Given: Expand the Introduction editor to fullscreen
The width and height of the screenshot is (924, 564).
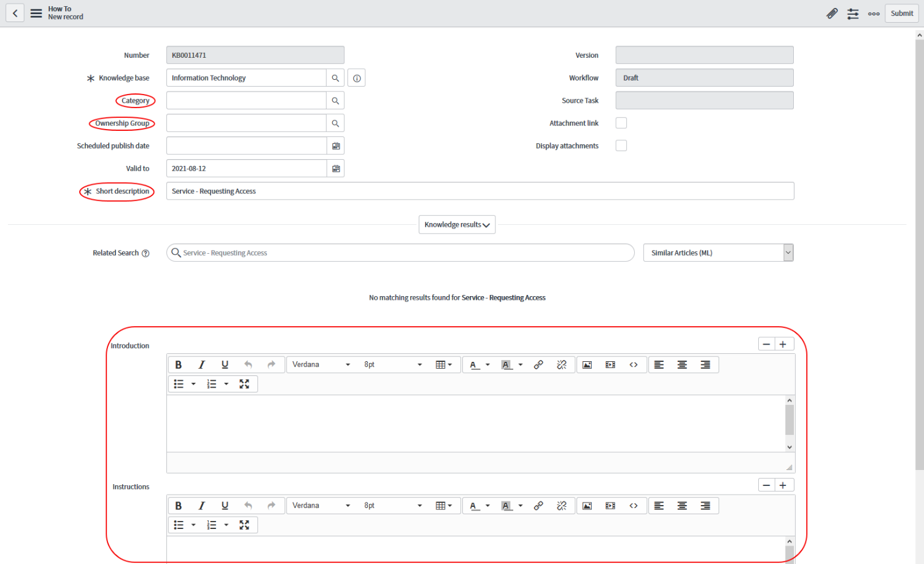Looking at the screenshot, I should click(x=244, y=383).
